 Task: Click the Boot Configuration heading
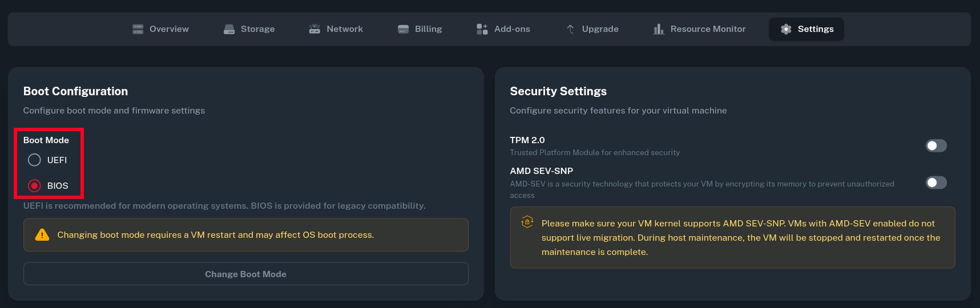pyautogui.click(x=75, y=91)
